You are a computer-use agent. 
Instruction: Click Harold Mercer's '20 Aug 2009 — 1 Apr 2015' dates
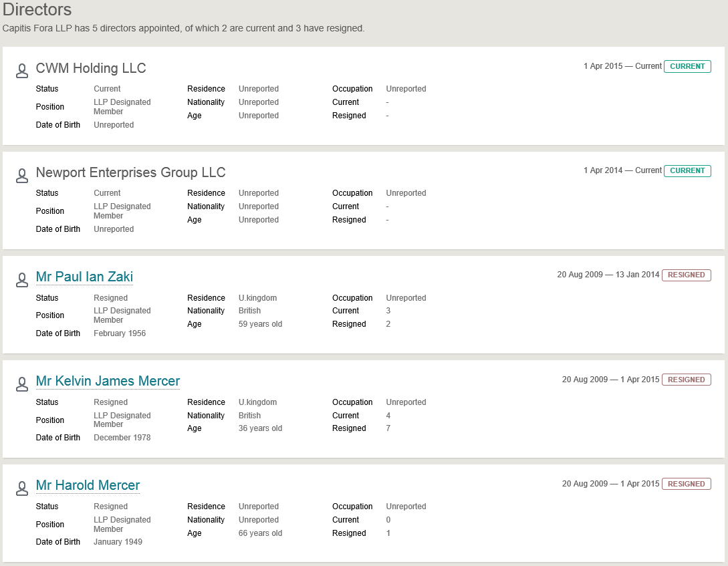(x=610, y=484)
